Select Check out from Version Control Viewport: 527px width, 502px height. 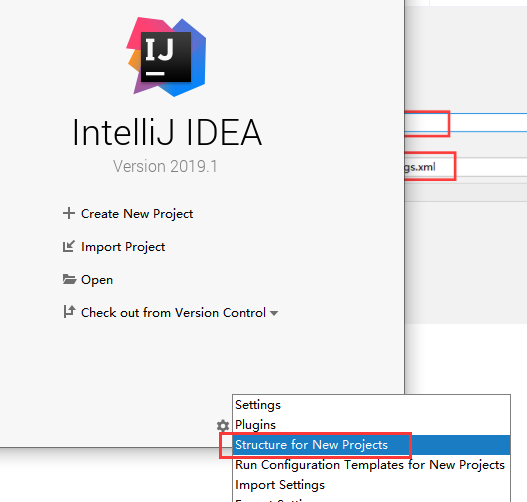coord(173,313)
